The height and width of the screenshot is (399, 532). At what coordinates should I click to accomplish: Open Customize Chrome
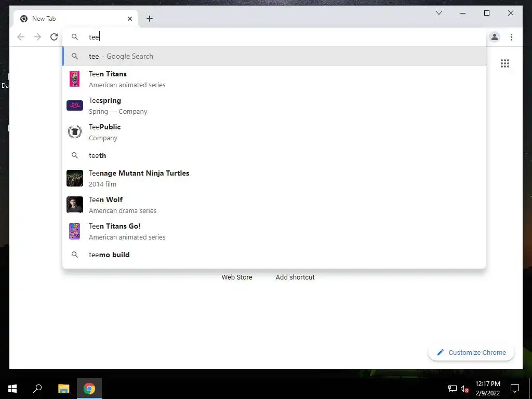(x=471, y=353)
